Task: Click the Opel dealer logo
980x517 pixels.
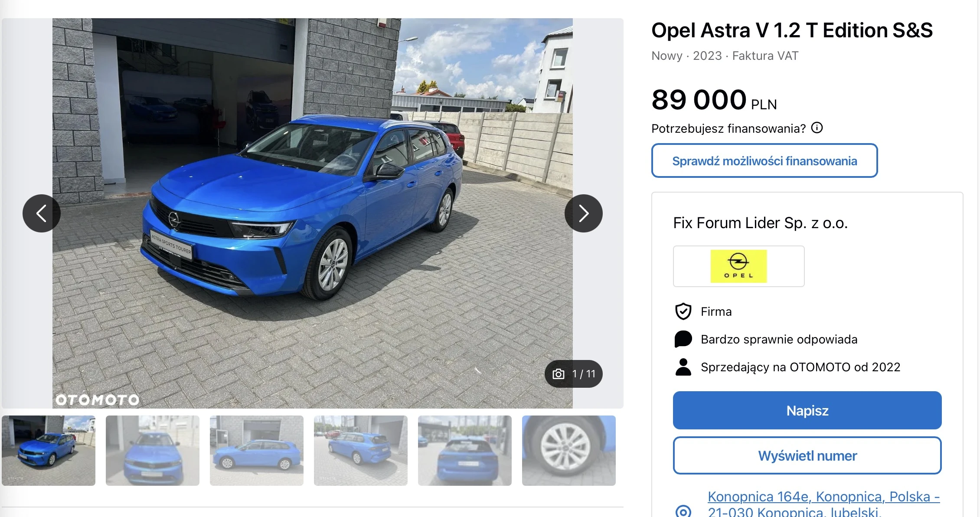Action: point(738,266)
